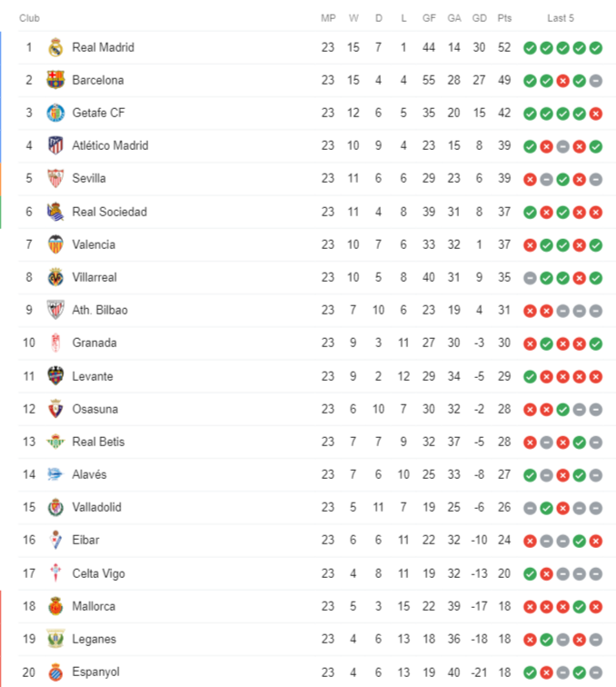Click Real Madrid's first green win icon

[x=530, y=48]
